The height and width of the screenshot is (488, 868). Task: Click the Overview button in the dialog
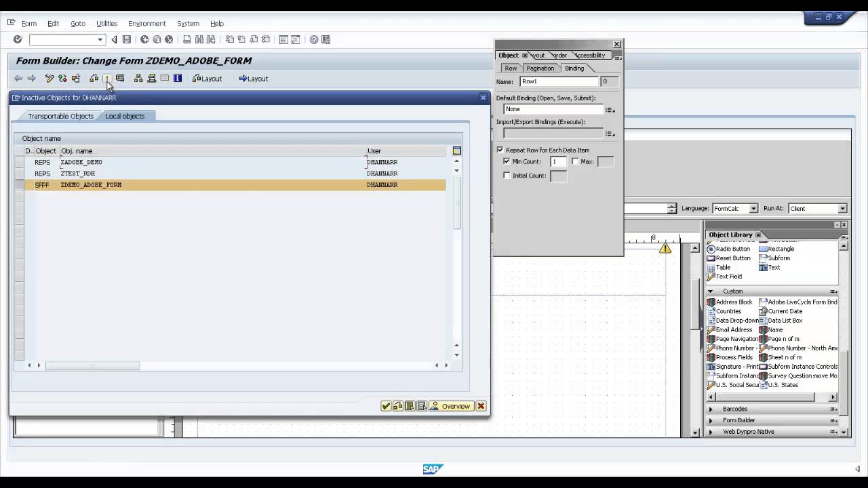(450, 406)
